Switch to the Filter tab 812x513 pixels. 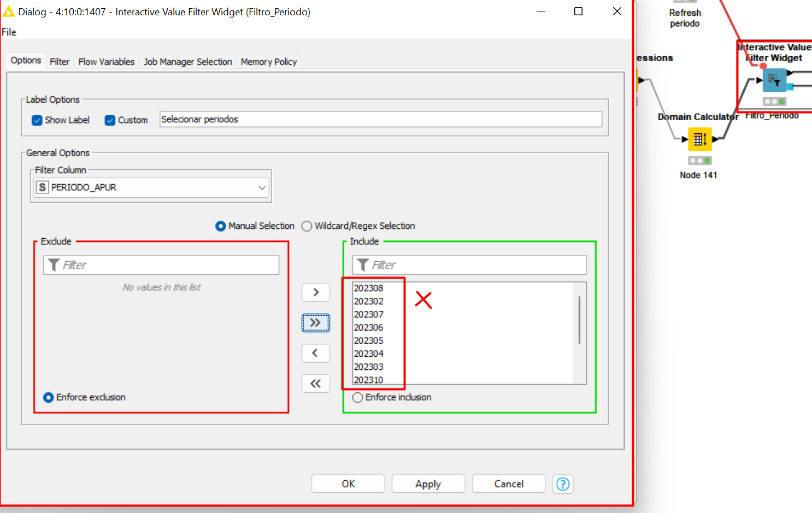click(x=60, y=62)
